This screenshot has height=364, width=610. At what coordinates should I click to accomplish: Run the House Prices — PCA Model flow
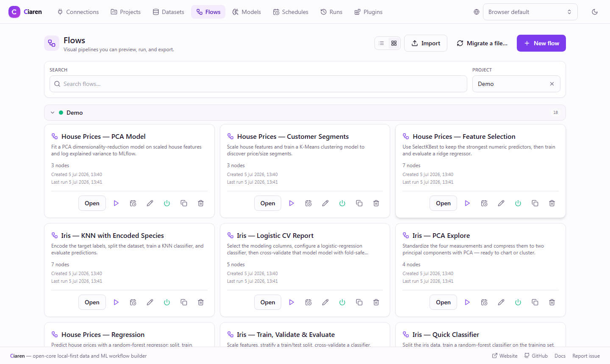[116, 203]
